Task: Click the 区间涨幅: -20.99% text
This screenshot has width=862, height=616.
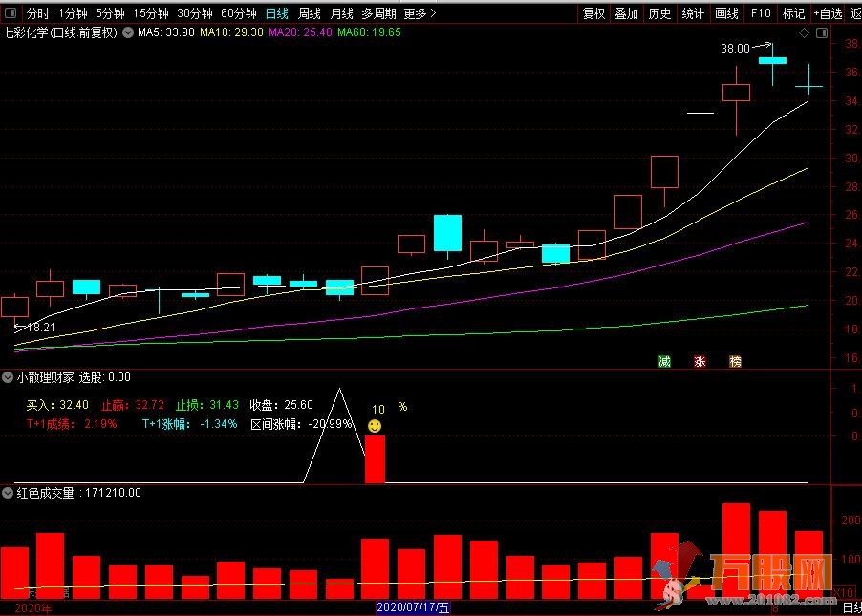Action: point(301,424)
